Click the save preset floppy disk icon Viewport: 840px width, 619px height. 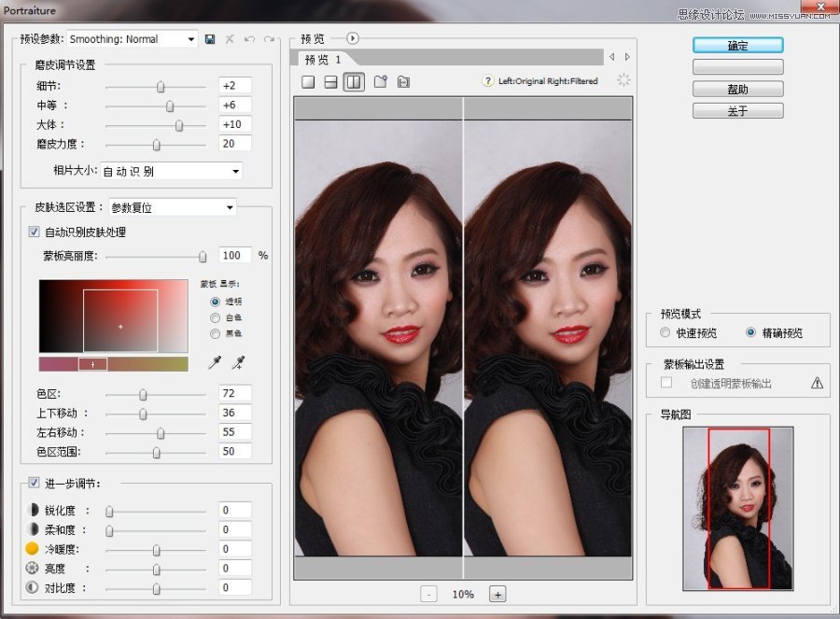pyautogui.click(x=210, y=39)
